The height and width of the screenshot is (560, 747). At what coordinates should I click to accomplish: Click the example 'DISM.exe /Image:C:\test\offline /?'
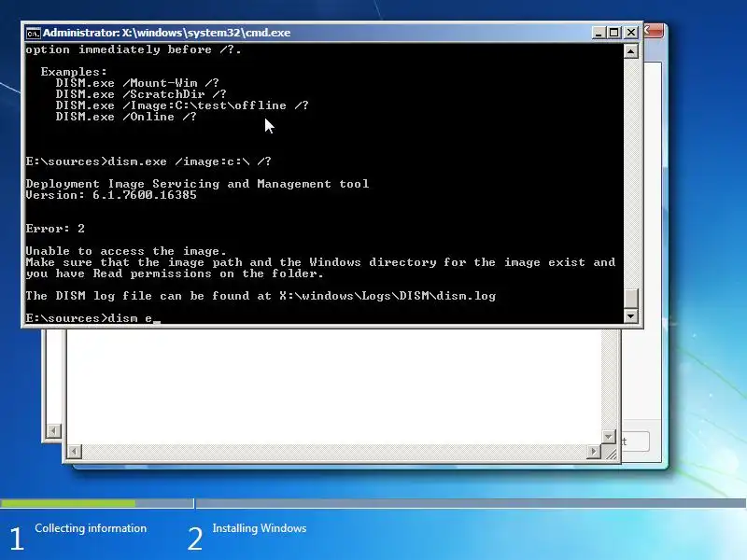click(182, 105)
